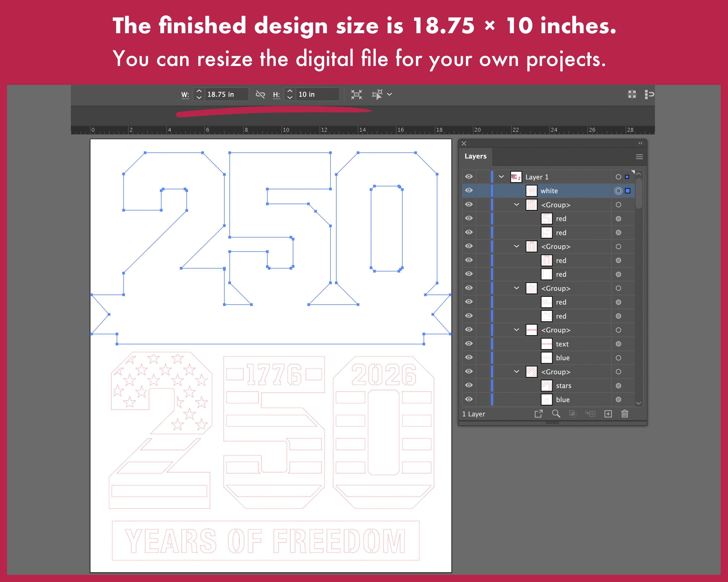This screenshot has height=582, width=728.
Task: Select the text layer row
Action: point(549,344)
